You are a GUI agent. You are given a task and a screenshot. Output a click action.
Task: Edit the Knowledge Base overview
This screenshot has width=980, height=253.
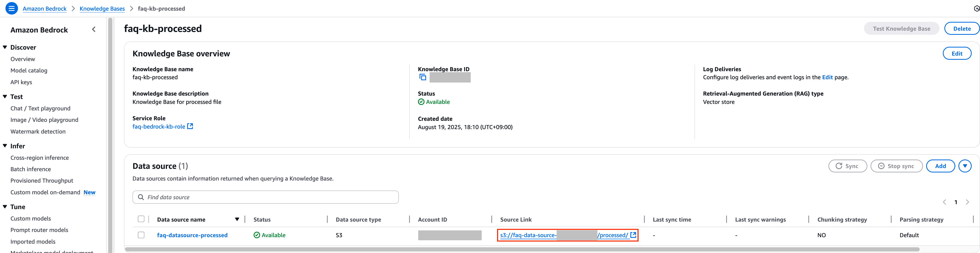click(957, 54)
